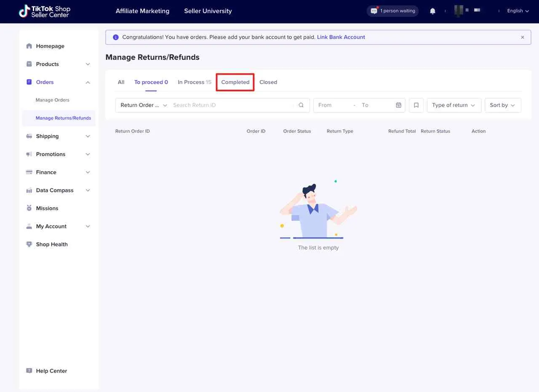Open Affiliate Marketing in top navigation
539x392 pixels.
(x=142, y=11)
